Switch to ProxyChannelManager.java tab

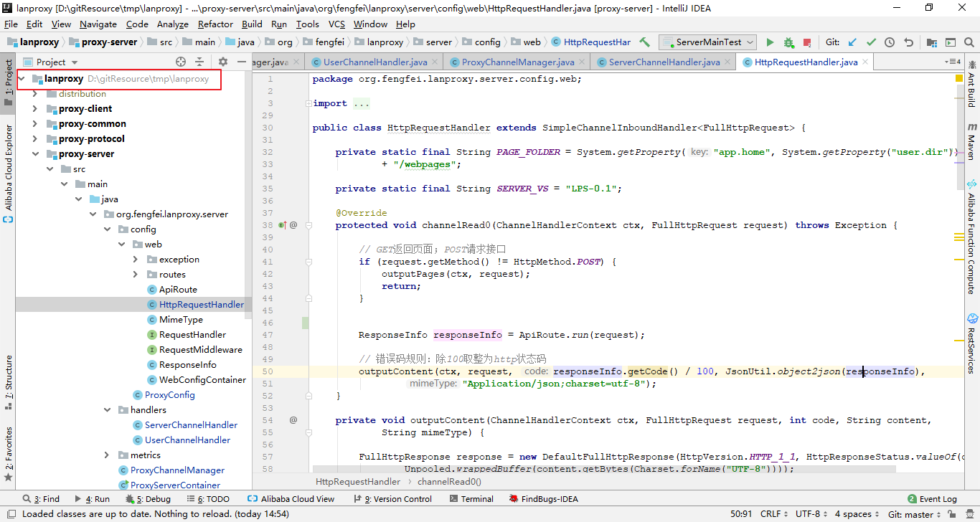(x=517, y=62)
